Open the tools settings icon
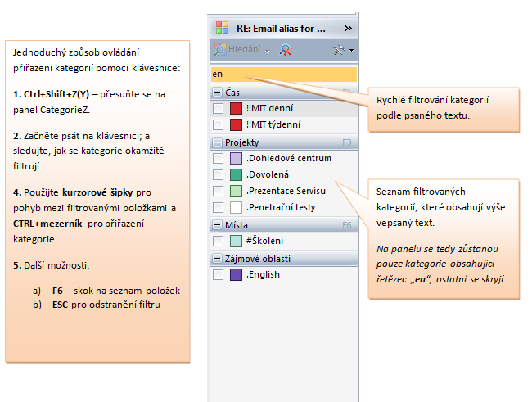Viewport: 532px width, 402px height. coord(338,50)
